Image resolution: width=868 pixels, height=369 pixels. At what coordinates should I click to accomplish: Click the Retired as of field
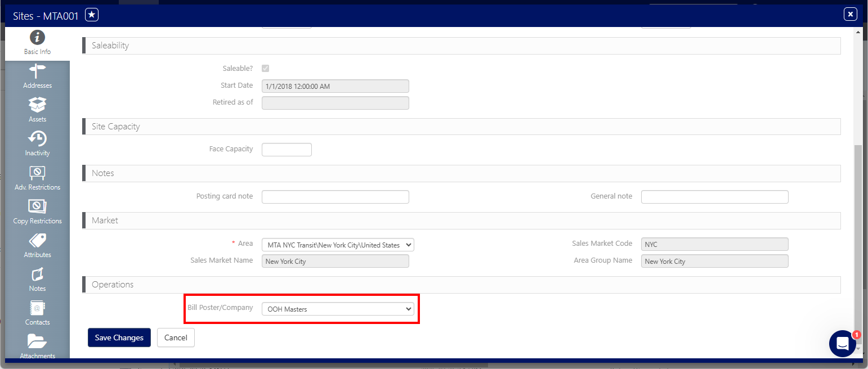[x=335, y=103]
